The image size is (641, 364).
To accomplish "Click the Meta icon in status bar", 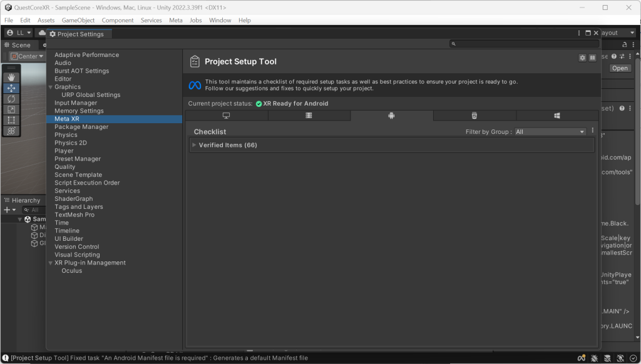I will coord(582,358).
